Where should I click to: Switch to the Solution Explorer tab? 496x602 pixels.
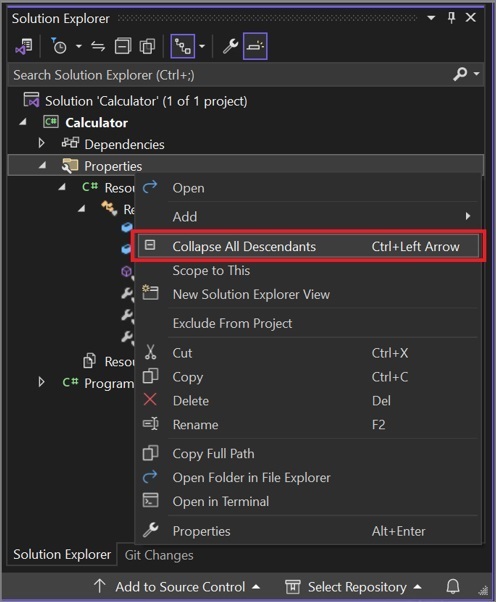(62, 554)
